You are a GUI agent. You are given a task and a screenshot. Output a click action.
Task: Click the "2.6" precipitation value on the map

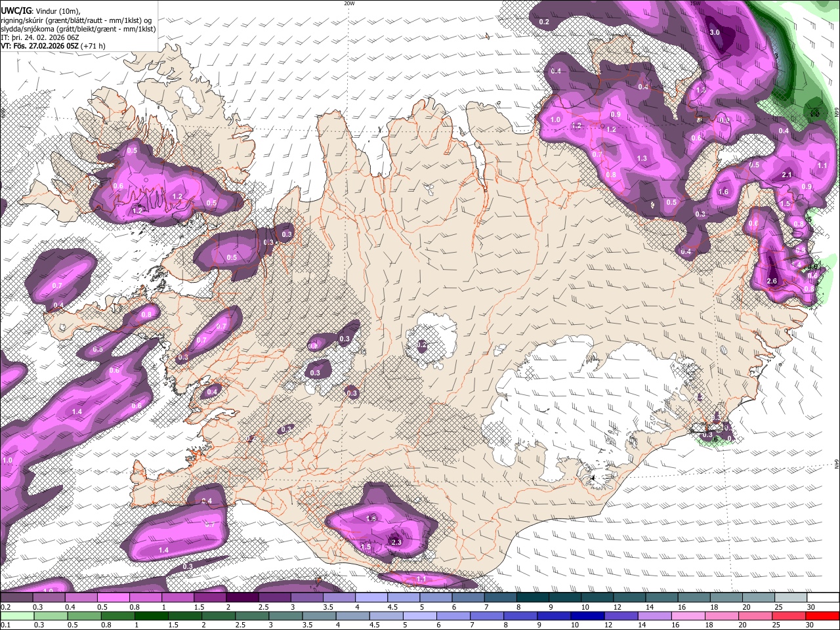[x=772, y=282]
